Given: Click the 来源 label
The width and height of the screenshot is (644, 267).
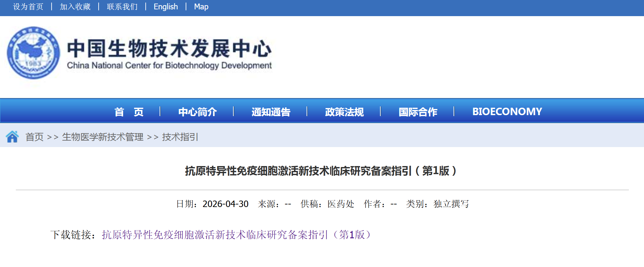Looking at the screenshot, I should 269,204.
